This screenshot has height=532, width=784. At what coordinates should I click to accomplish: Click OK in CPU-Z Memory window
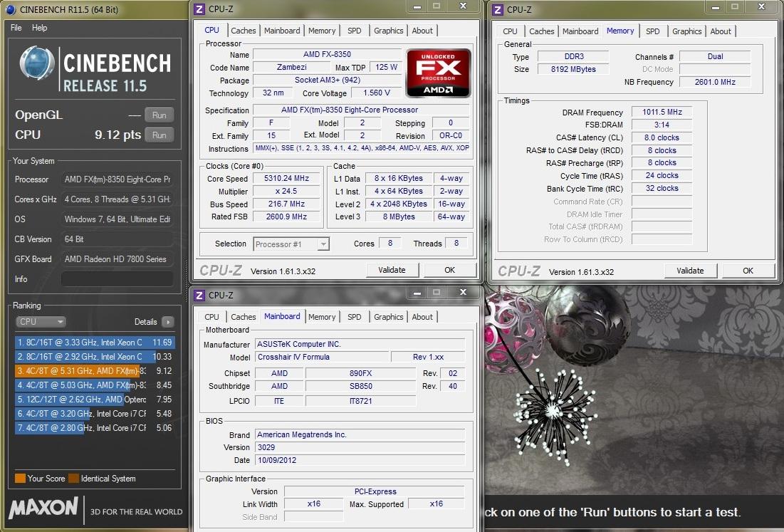pyautogui.click(x=748, y=271)
